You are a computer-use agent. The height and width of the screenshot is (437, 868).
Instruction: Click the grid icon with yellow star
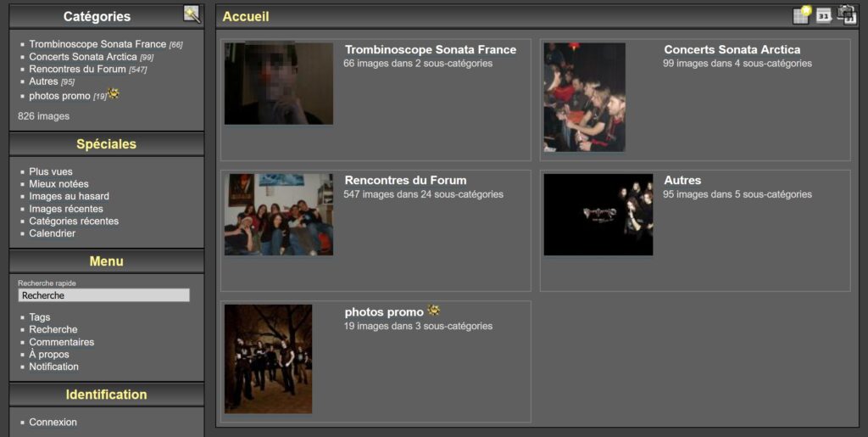801,15
